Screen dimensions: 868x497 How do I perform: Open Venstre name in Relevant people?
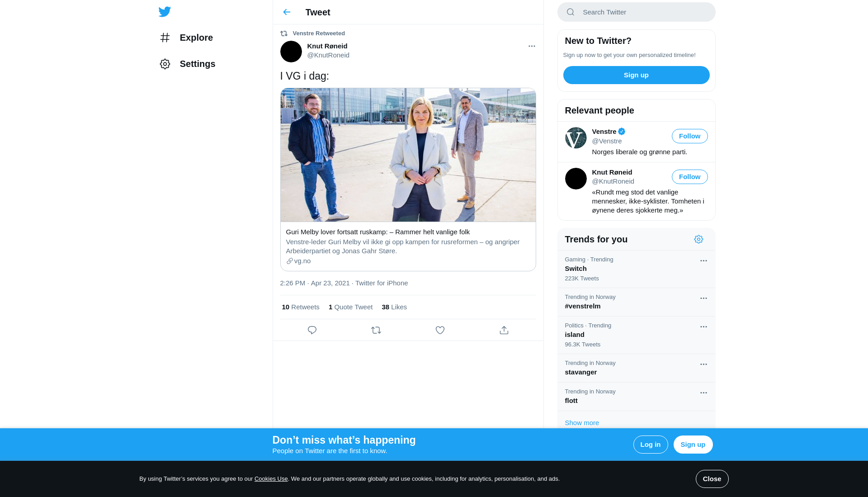(604, 132)
